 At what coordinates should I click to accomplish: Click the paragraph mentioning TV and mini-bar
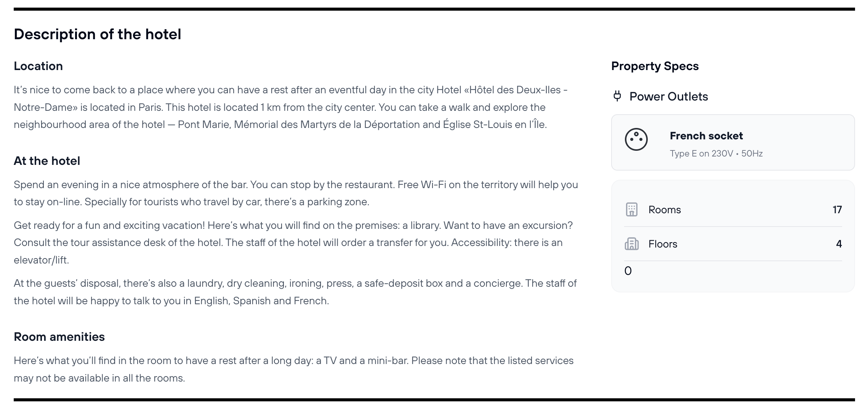[293, 369]
